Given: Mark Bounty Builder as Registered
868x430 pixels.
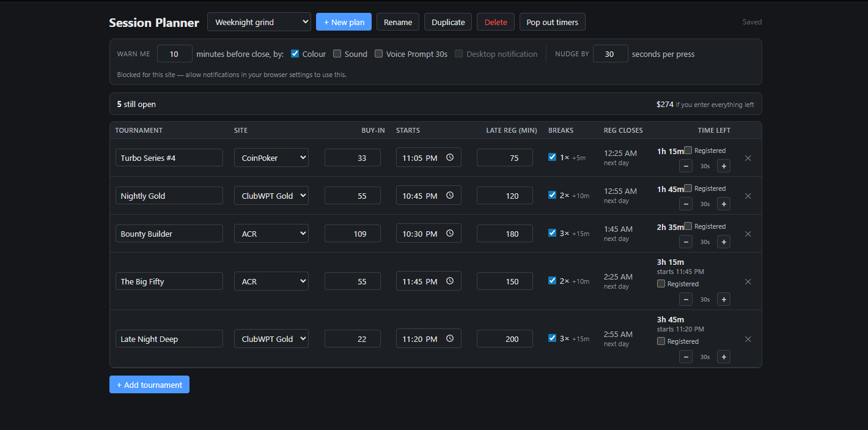Looking at the screenshot, I should (x=688, y=226).
